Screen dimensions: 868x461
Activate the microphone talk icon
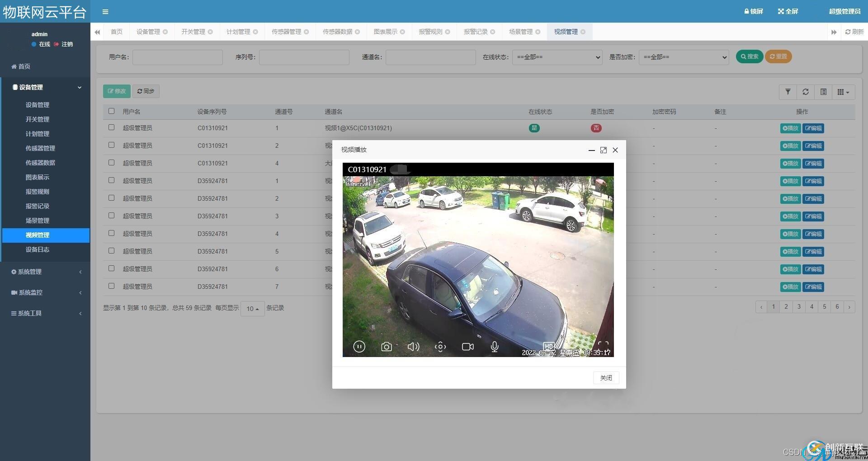pos(495,347)
